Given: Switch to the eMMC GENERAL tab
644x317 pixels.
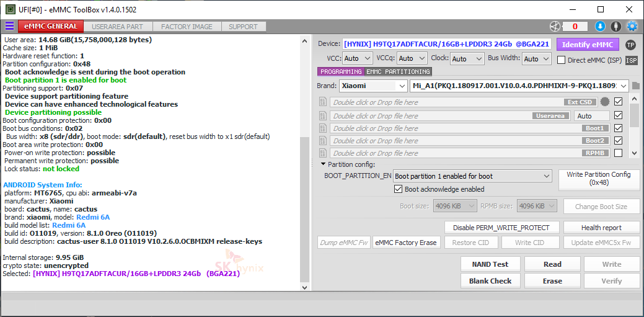Looking at the screenshot, I should click(x=51, y=26).
